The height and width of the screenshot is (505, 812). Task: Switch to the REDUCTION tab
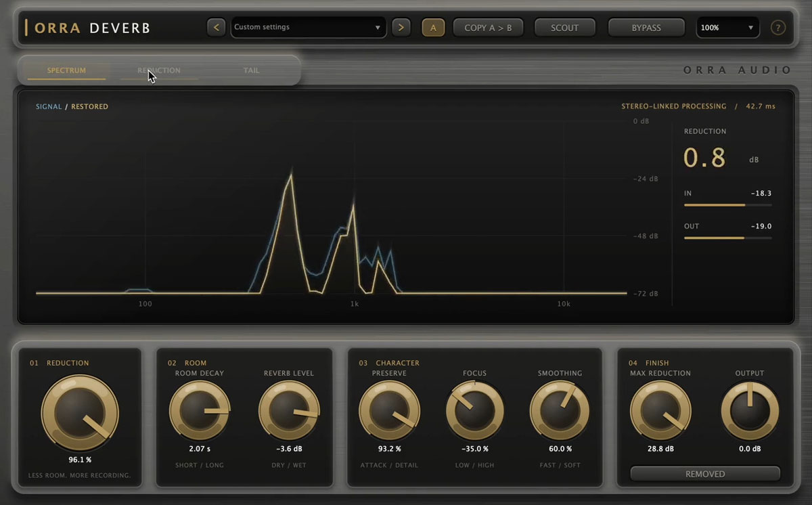(159, 70)
